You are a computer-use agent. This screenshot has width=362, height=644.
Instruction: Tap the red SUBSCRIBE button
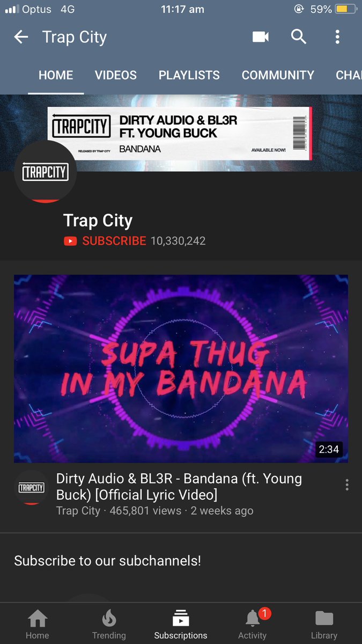pyautogui.click(x=105, y=241)
